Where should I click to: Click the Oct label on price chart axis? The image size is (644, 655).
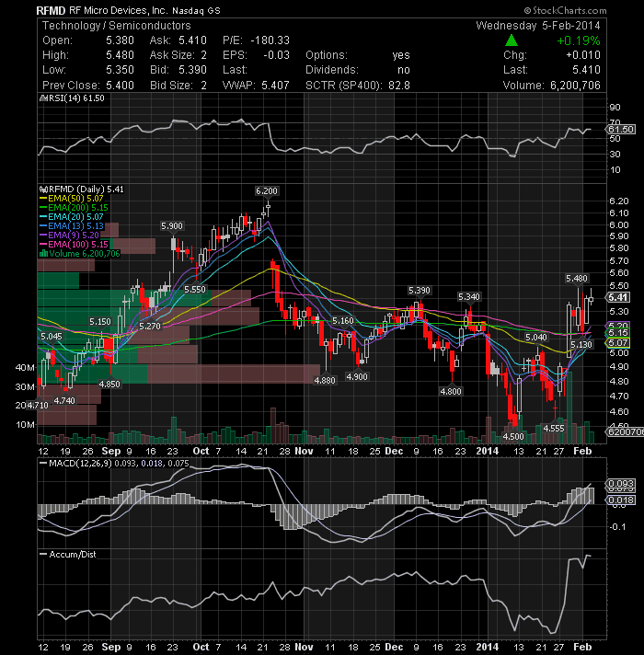[x=201, y=451]
